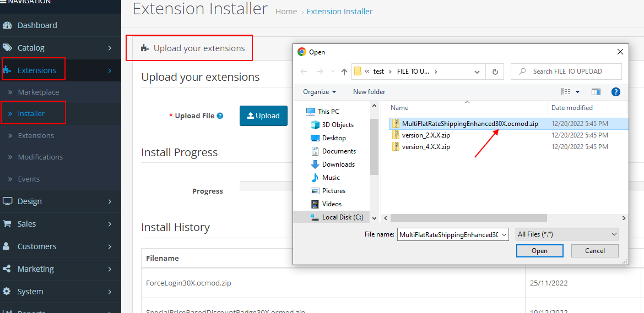This screenshot has height=313, width=644.
Task: Click the Home breadcrumb link
Action: pyautogui.click(x=286, y=12)
